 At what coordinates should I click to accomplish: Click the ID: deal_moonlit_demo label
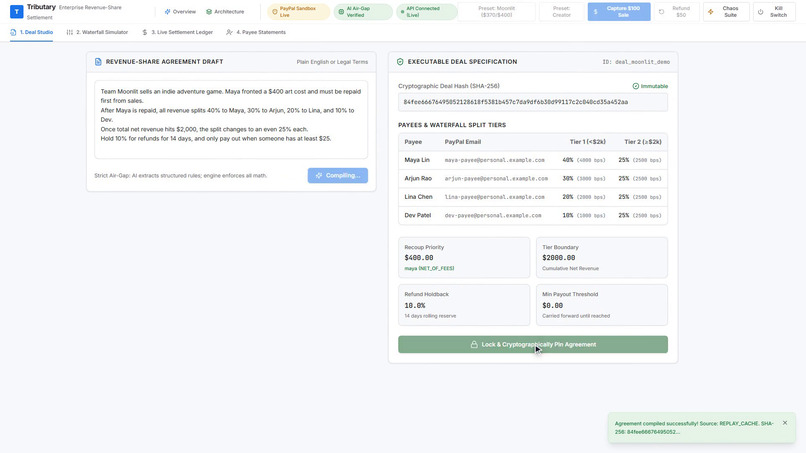tap(636, 62)
